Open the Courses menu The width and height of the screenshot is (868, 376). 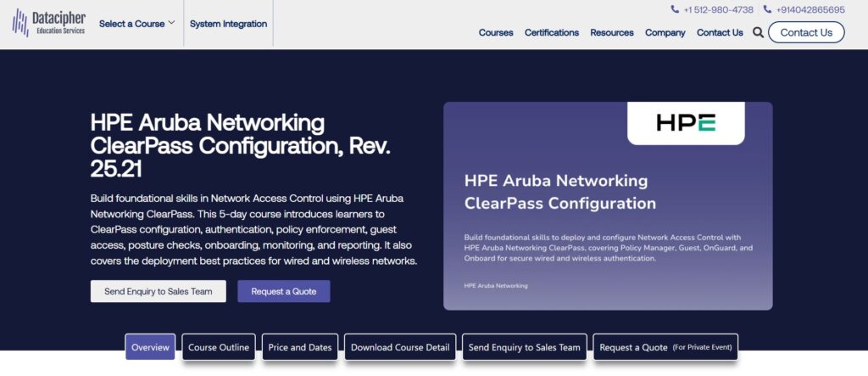point(496,32)
